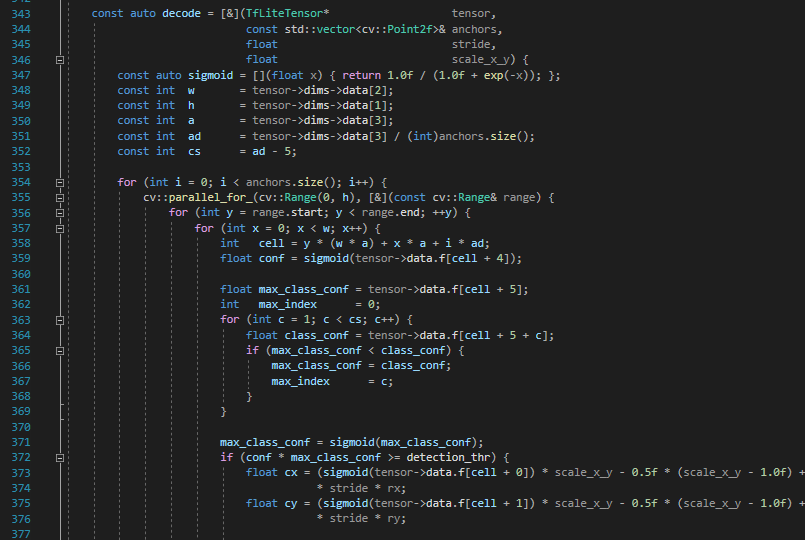805x540 pixels.
Task: Click the 'stride' parameter name on line 345
Action: [x=471, y=44]
